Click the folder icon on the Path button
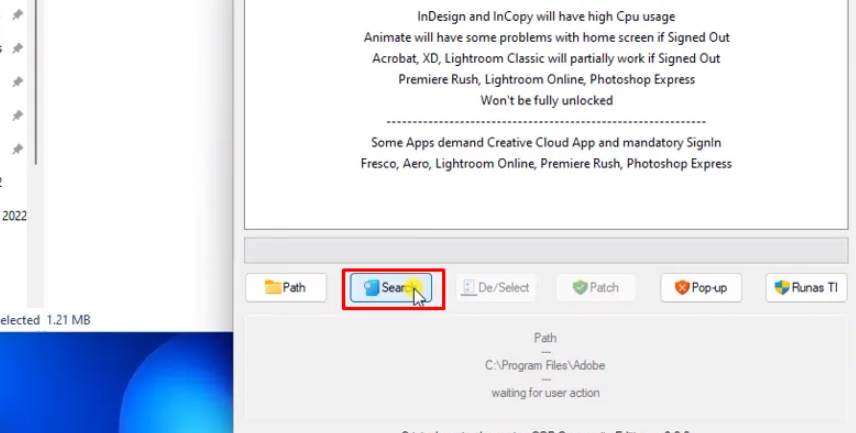The image size is (856, 433). point(273,288)
